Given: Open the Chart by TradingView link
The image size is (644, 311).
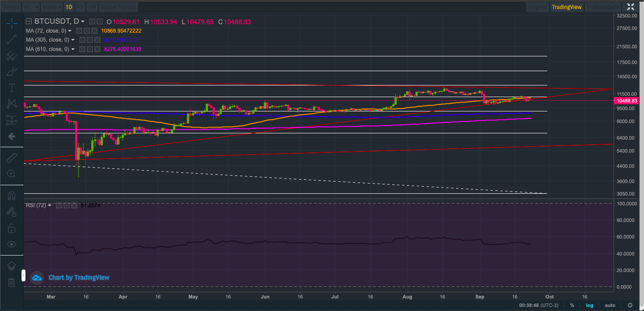Looking at the screenshot, I should [79, 277].
